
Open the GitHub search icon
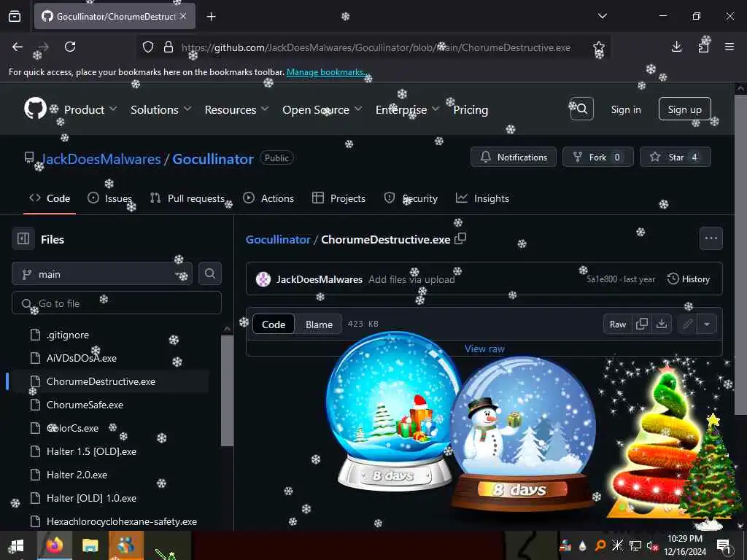[x=581, y=109]
